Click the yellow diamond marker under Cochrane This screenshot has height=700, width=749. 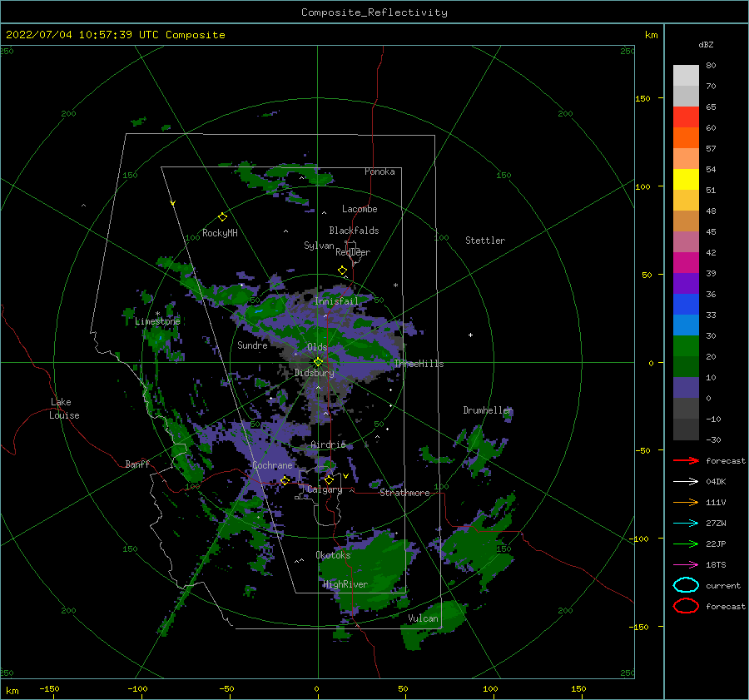pos(285,480)
